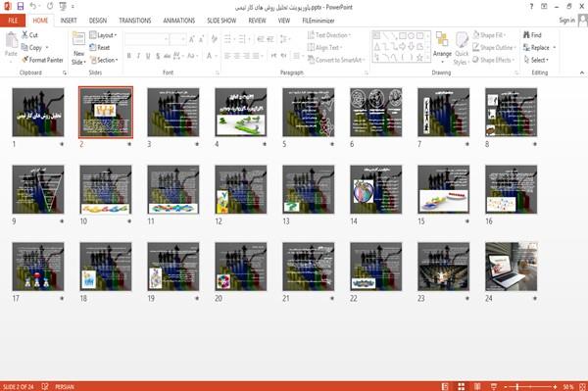This screenshot has height=391, width=588.
Task: Open Shape Outline dropdown
Action: click(x=494, y=47)
